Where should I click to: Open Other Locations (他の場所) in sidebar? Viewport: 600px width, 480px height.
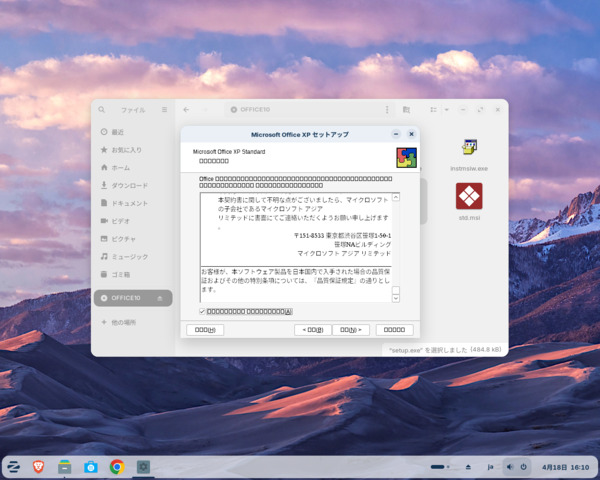coord(133,322)
